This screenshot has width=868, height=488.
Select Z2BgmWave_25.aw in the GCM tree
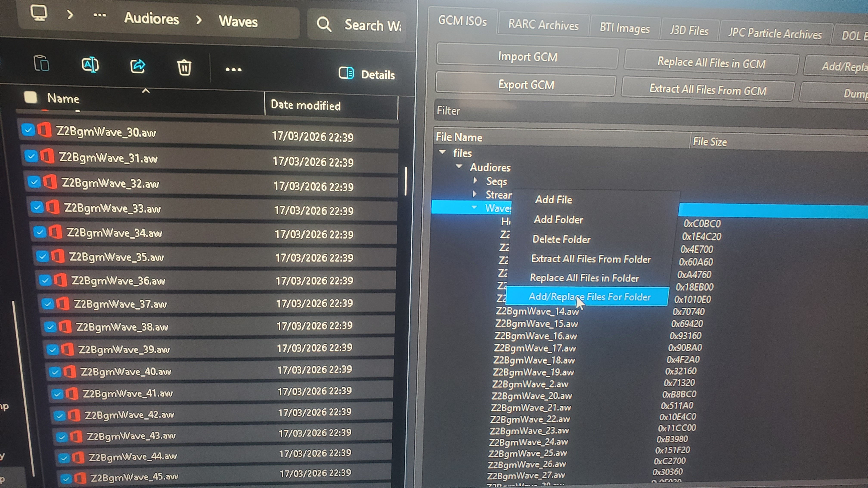click(527, 453)
